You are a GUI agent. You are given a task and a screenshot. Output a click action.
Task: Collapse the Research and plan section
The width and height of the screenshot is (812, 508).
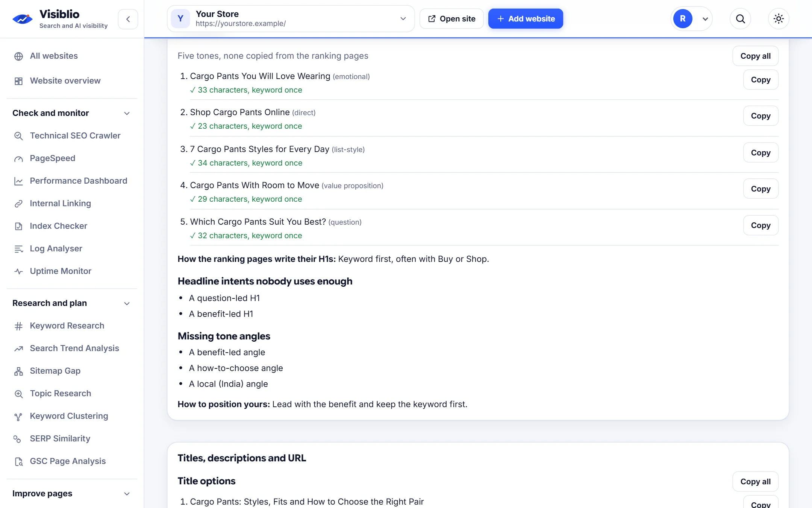pyautogui.click(x=127, y=304)
